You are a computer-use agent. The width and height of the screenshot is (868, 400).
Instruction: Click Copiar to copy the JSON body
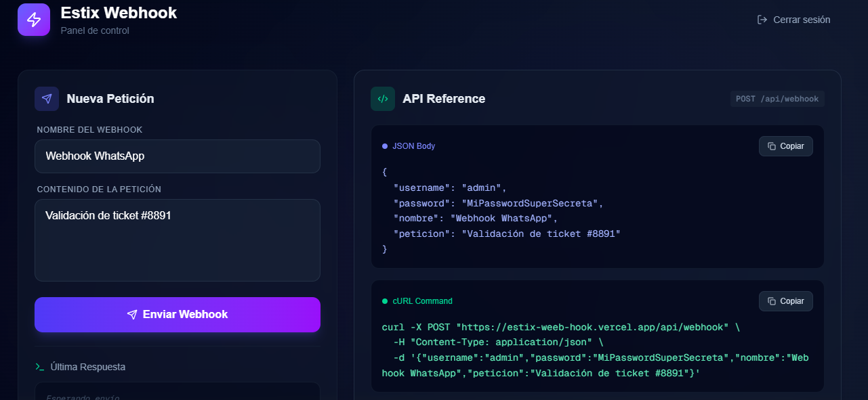tap(786, 146)
